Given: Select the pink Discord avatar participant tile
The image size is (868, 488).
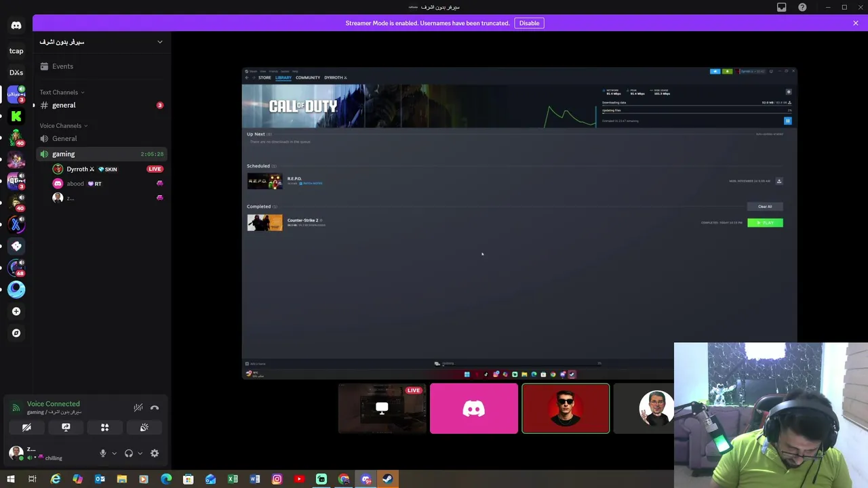Looking at the screenshot, I should pos(474,409).
